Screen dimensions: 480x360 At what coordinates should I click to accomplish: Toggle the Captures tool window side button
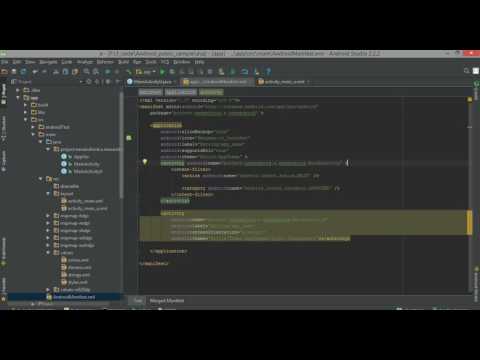(4, 161)
